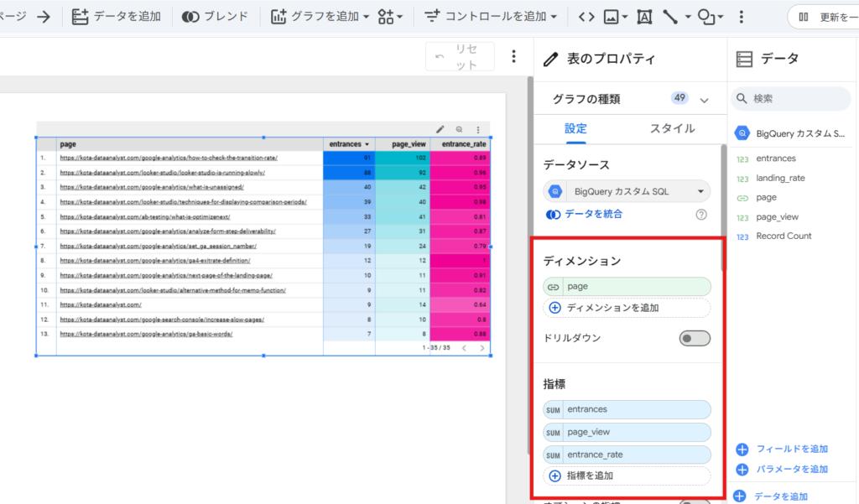Select the embed code </> icon
The image size is (859, 504).
588,15
